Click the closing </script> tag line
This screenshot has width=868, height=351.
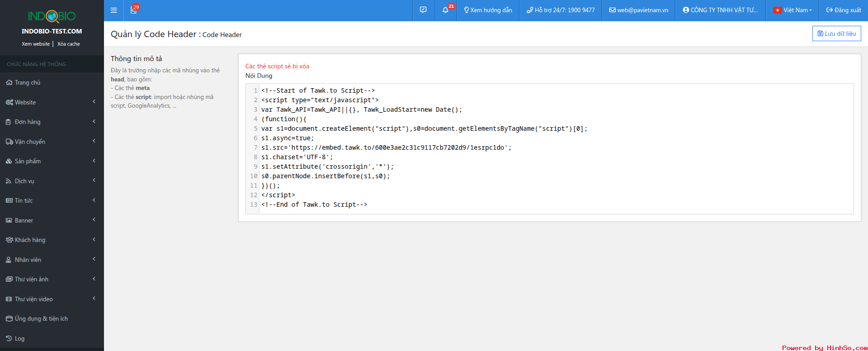coord(278,195)
